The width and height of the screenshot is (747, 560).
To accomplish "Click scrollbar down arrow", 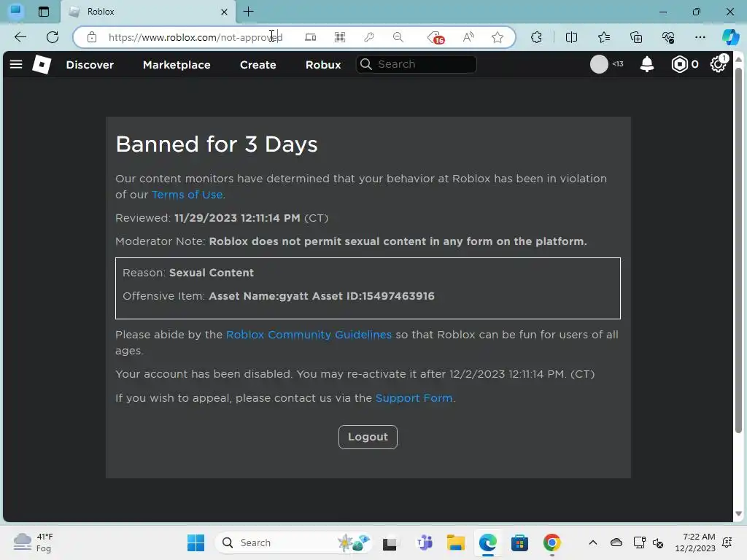I will tap(739, 514).
